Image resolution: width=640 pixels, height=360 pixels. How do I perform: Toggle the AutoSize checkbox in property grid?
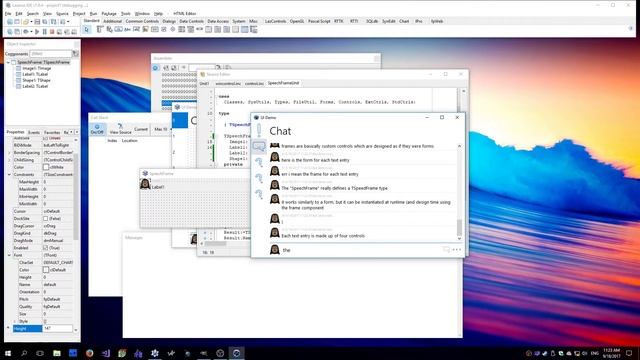point(46,138)
